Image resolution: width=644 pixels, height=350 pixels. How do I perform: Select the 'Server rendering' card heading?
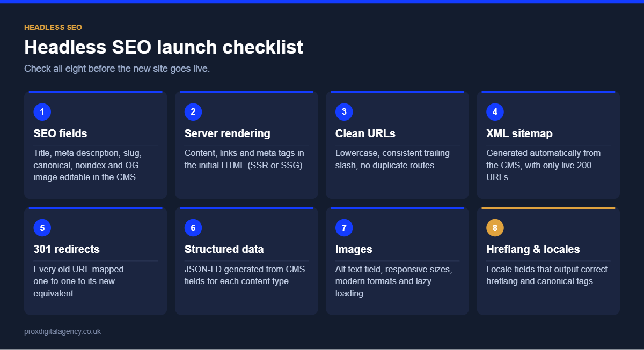click(x=228, y=133)
